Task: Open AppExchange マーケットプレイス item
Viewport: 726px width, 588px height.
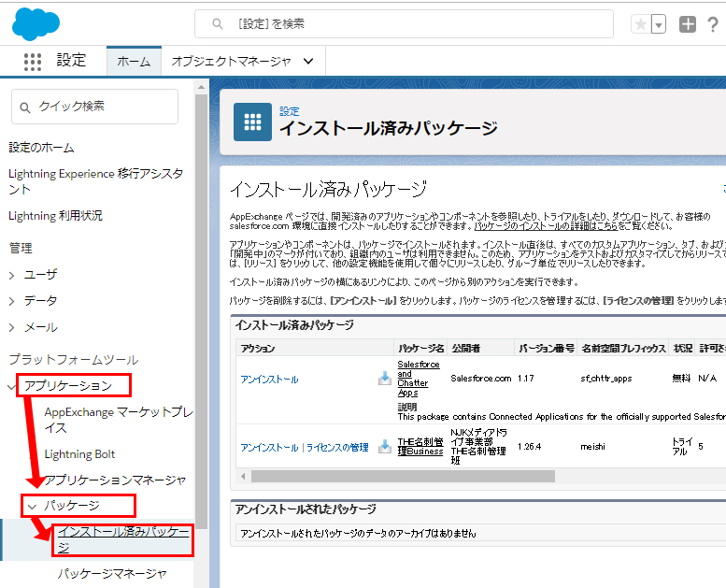Action: [x=119, y=420]
